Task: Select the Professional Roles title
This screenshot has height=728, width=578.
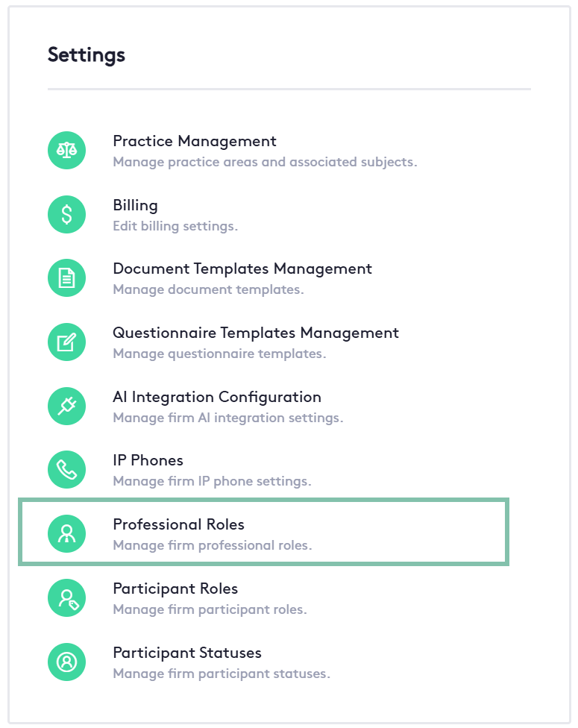Action: click(x=178, y=524)
